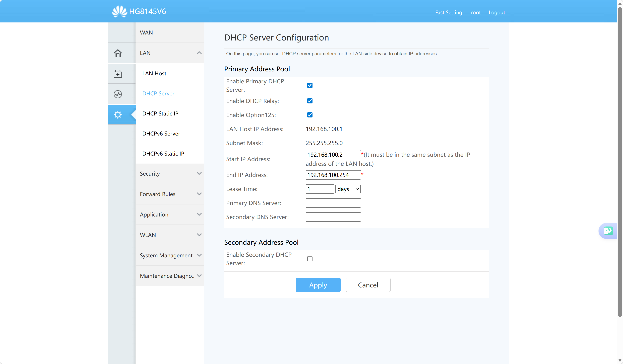
Task: Open the DHCP Static IP page
Action: 160,113
